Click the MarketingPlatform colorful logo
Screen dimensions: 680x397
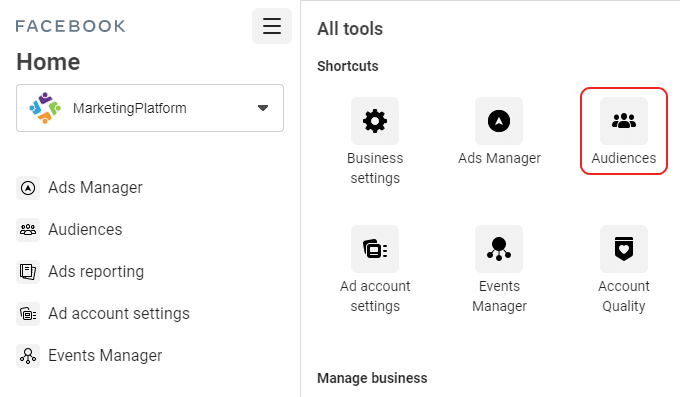[x=45, y=108]
